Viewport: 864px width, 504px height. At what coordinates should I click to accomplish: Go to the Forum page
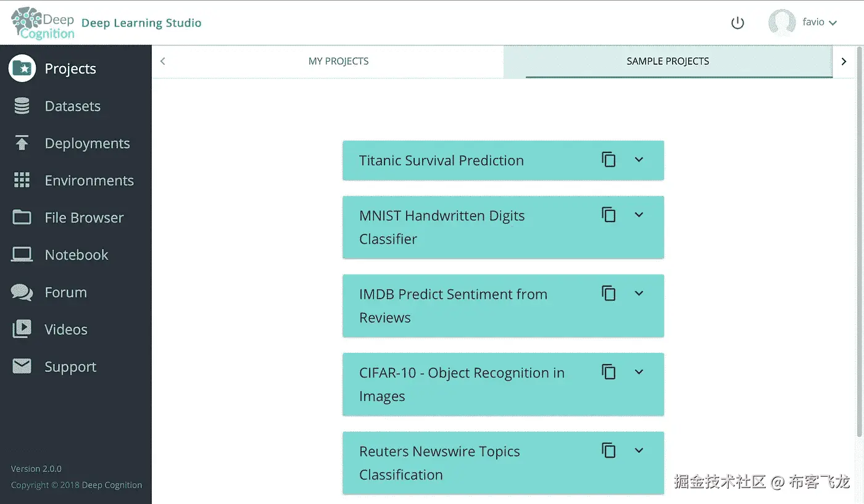coord(65,292)
